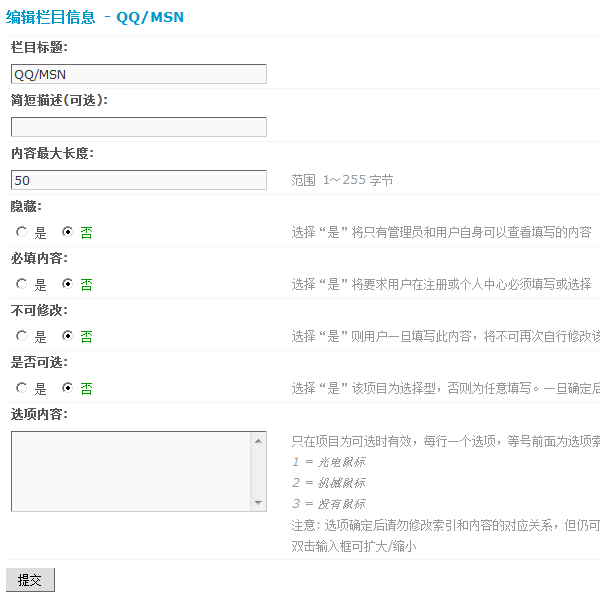Click inside the 选项内容 textarea
The height and width of the screenshot is (594, 600).
tap(131, 471)
